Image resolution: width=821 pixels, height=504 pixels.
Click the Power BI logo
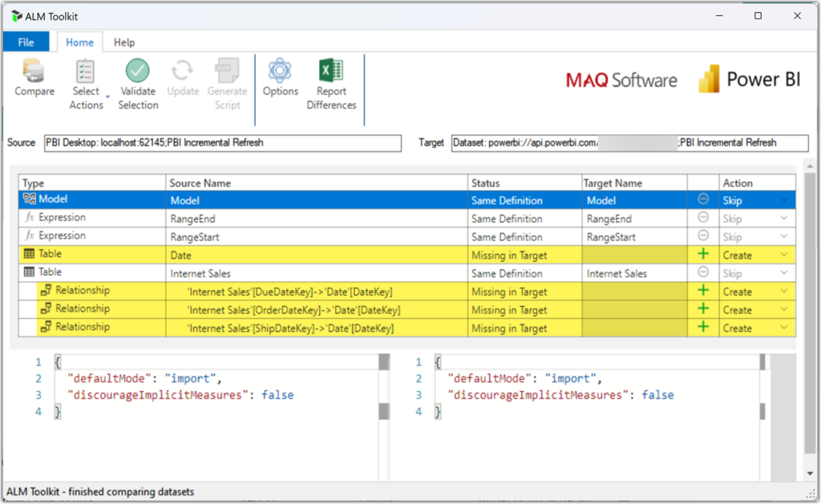tap(750, 79)
